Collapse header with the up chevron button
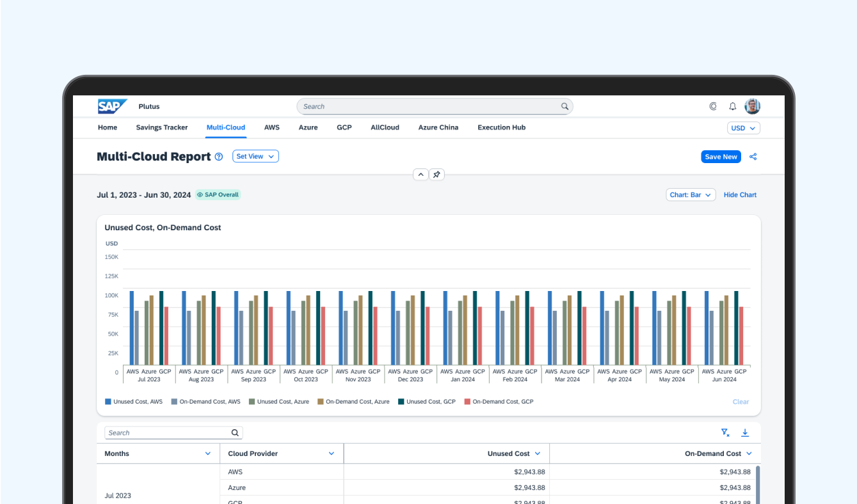 420,175
